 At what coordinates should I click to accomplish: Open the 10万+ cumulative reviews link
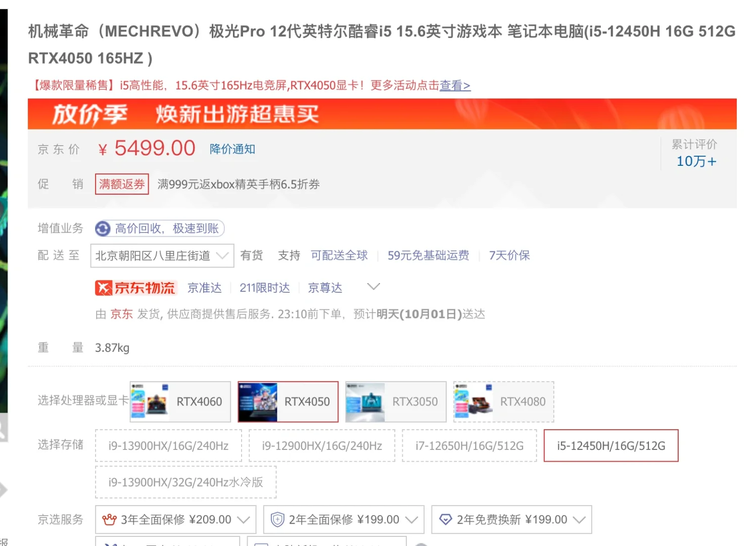tap(696, 161)
